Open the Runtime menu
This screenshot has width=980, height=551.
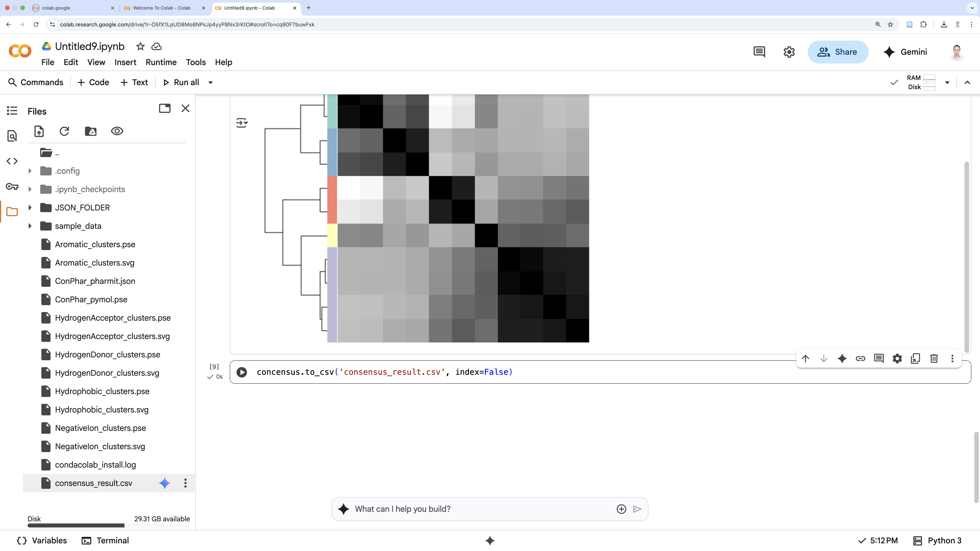click(x=161, y=62)
